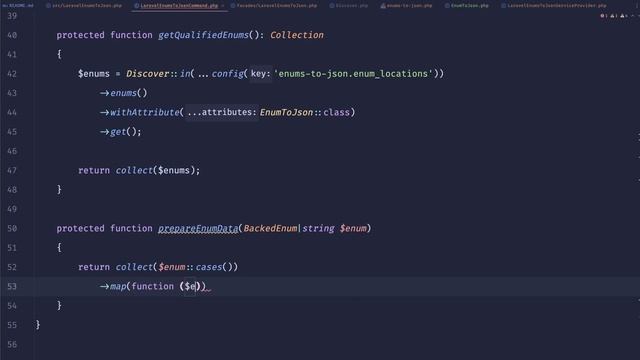Viewport: 640px width, 360px height.
Task: Click the prepareEnumData method name
Action: 198,229
